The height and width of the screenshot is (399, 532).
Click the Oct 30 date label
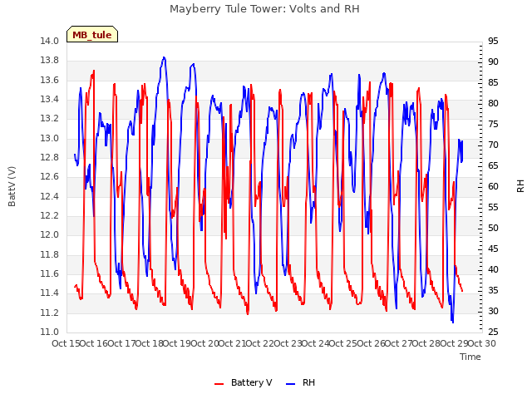(x=482, y=343)
